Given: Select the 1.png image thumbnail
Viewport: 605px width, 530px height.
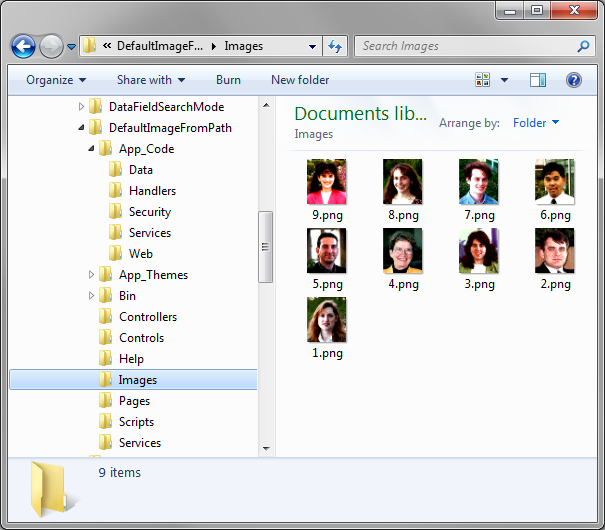Looking at the screenshot, I should pyautogui.click(x=327, y=320).
